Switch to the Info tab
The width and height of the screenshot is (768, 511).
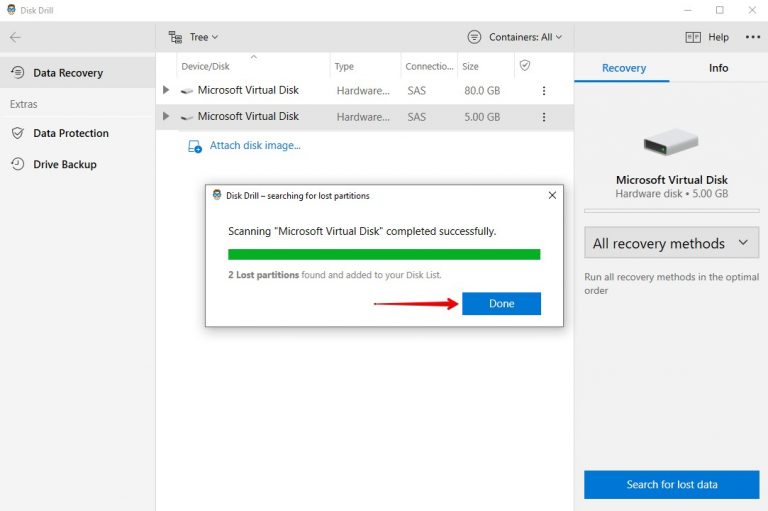click(x=718, y=68)
